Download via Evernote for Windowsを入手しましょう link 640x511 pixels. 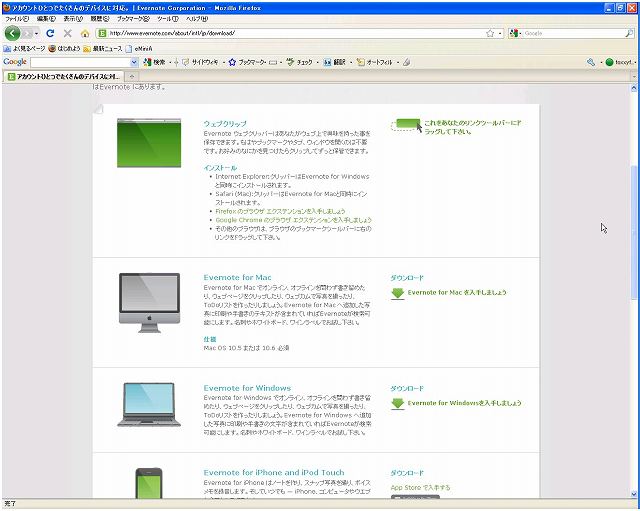(x=464, y=403)
